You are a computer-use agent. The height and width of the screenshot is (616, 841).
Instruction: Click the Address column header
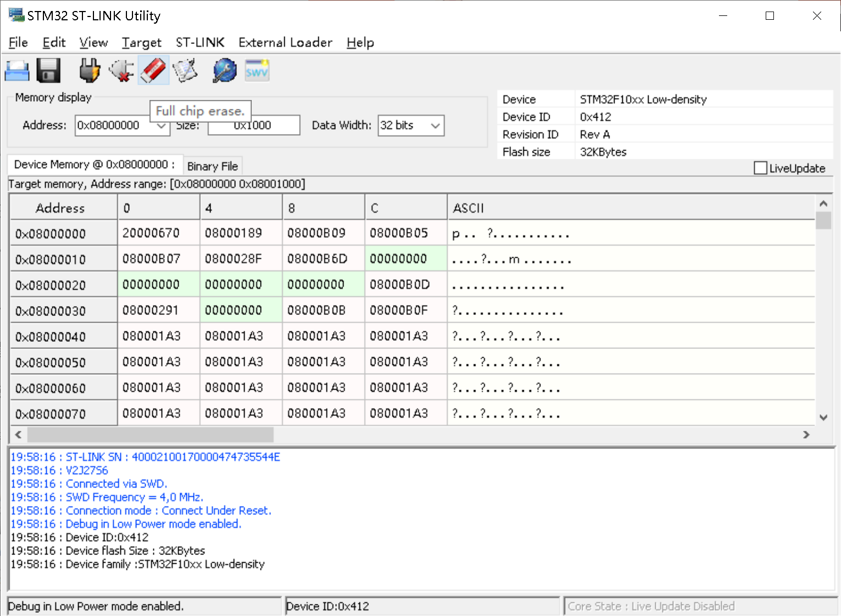click(x=64, y=208)
